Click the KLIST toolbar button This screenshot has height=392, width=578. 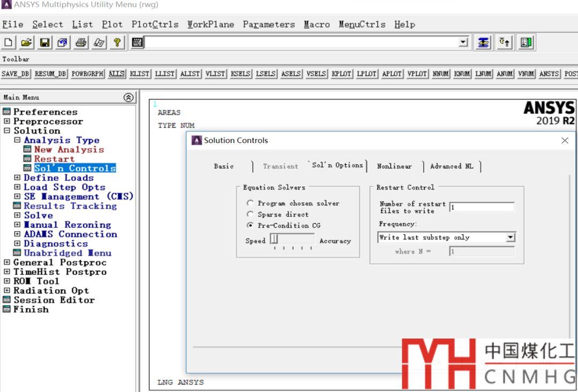click(x=140, y=74)
